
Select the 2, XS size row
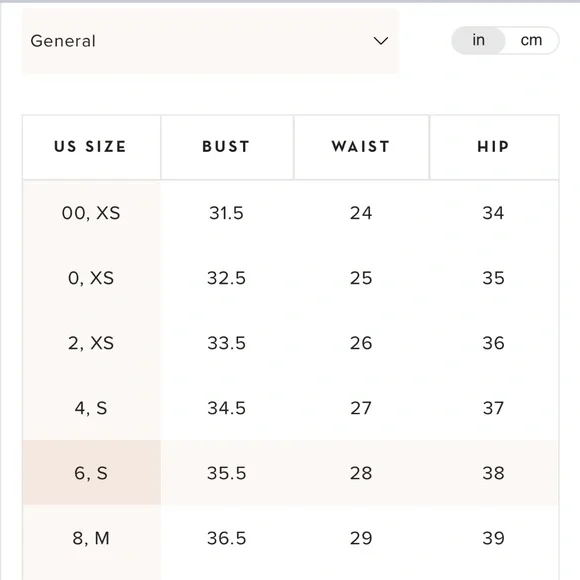pos(290,343)
